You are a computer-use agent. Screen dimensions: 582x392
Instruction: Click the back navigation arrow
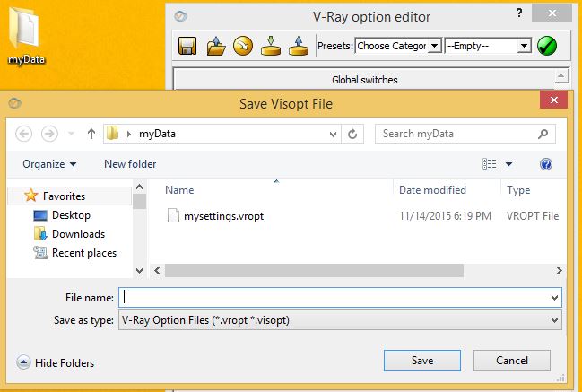(23, 134)
